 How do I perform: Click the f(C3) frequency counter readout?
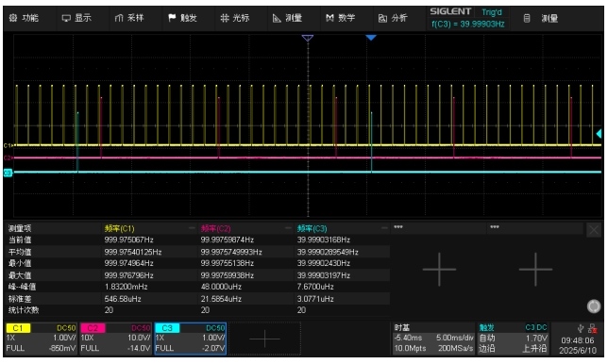(x=468, y=24)
